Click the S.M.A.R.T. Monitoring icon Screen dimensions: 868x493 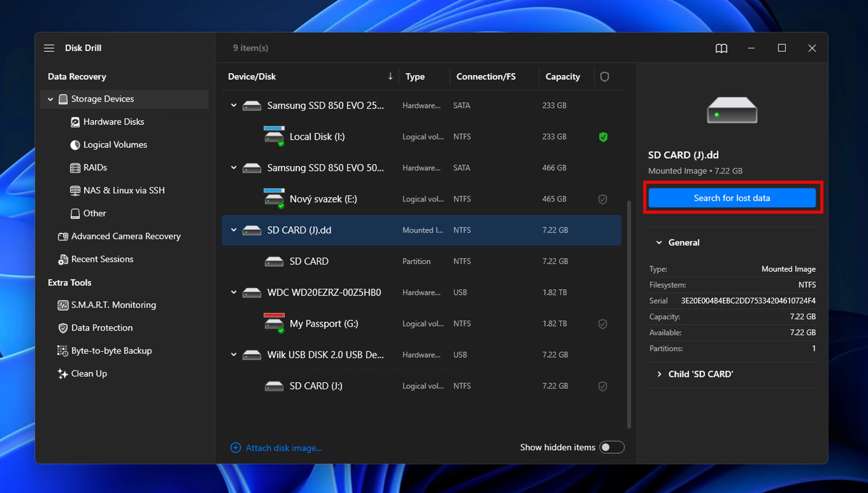[63, 305]
